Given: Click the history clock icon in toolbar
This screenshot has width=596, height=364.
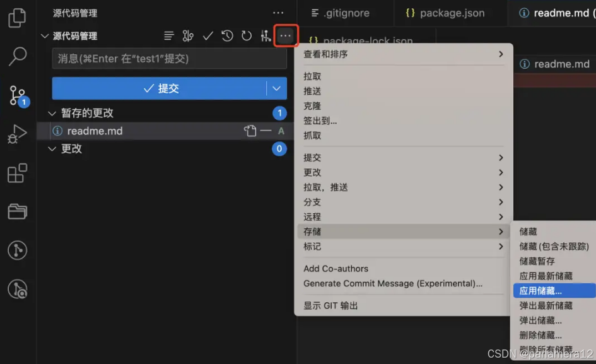Looking at the screenshot, I should click(x=227, y=36).
